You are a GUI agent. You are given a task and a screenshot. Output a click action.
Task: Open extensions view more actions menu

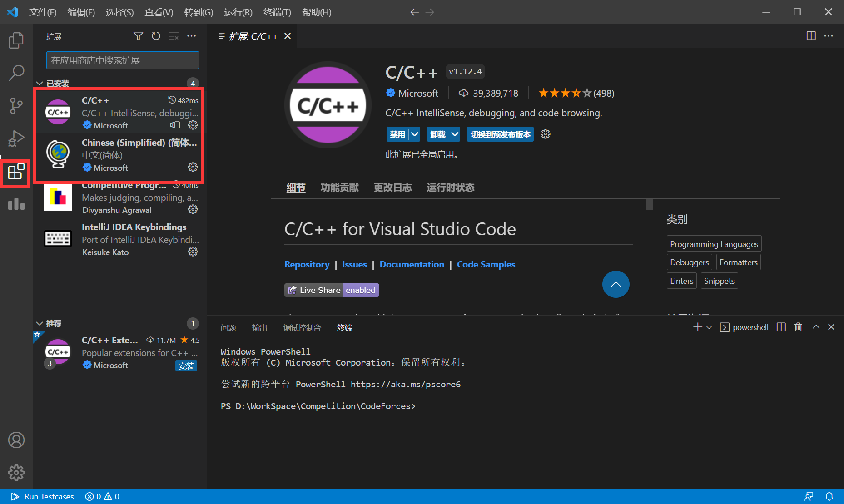pyautogui.click(x=192, y=36)
